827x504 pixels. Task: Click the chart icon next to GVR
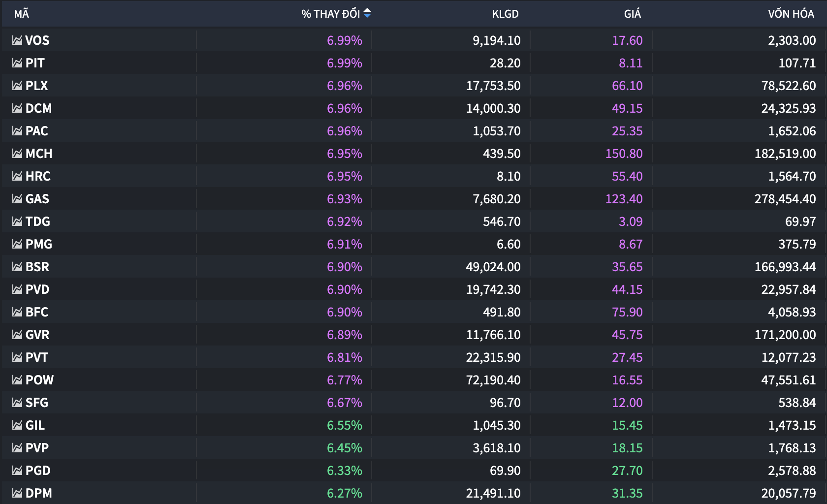17,335
